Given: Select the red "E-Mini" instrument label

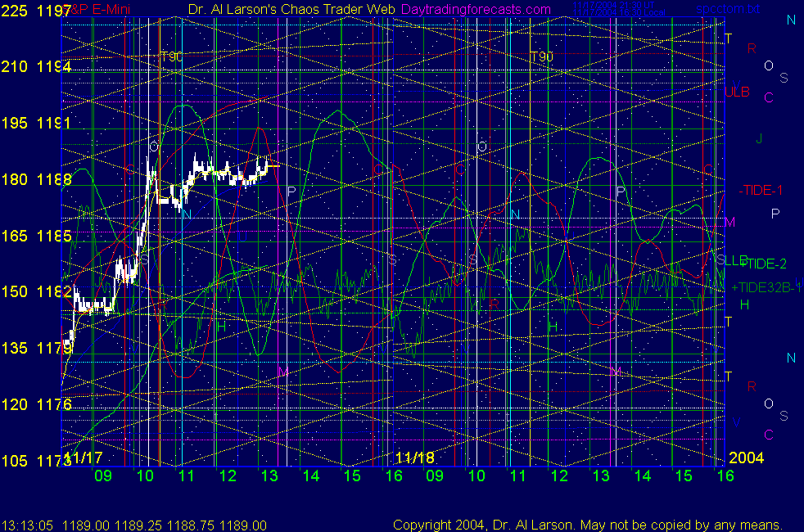Looking at the screenshot, I should 111,10.
